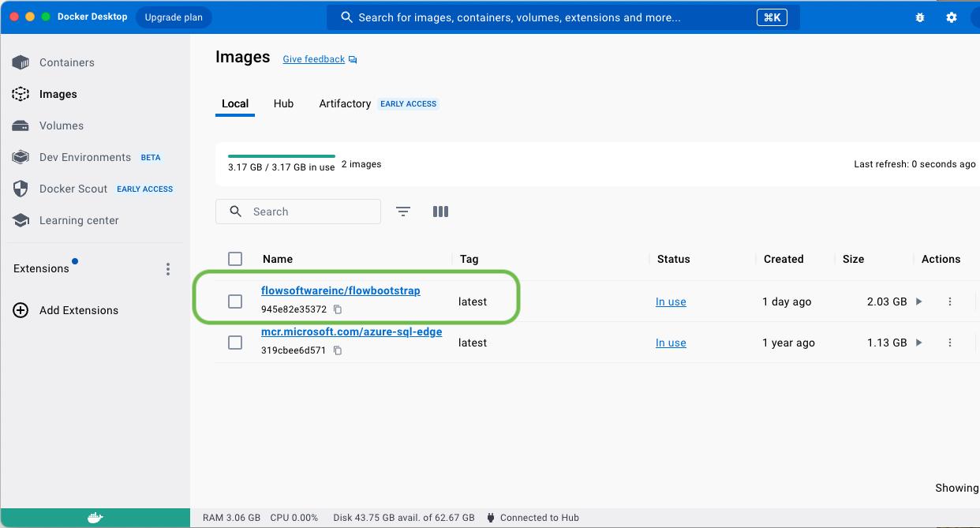980x528 pixels.
Task: Select all images with header checkbox
Action: coord(235,259)
